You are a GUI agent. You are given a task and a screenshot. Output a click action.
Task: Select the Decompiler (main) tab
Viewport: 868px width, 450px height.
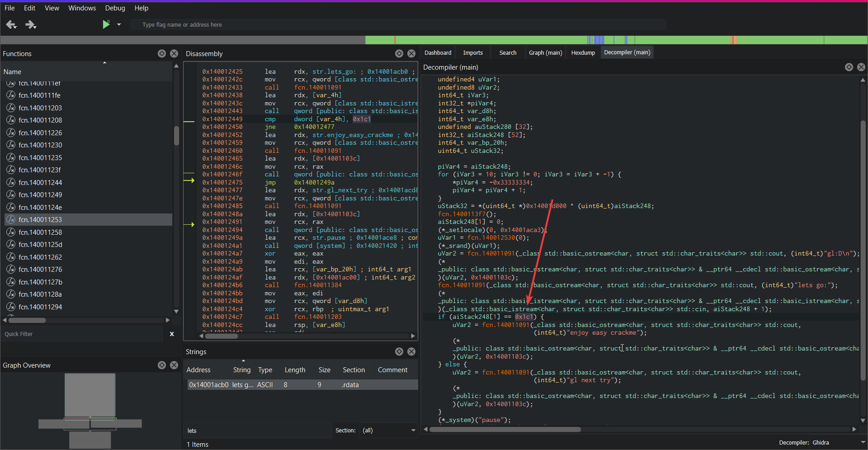627,52
